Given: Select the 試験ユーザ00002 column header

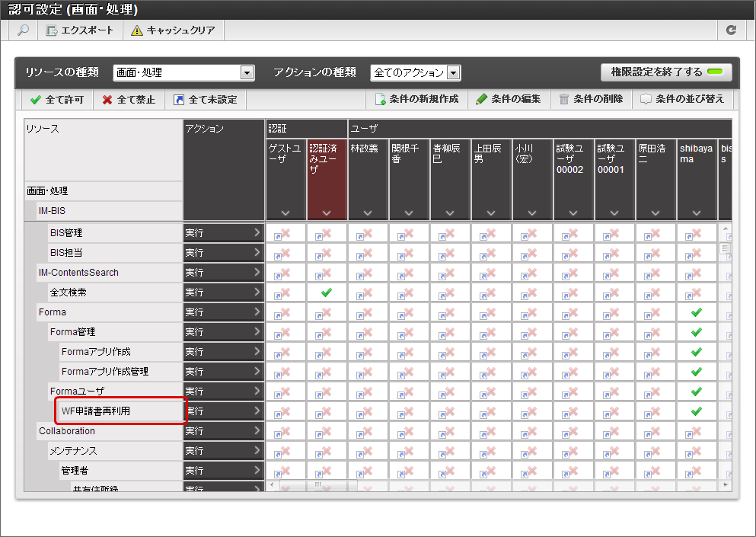Looking at the screenshot, I should point(573,180).
